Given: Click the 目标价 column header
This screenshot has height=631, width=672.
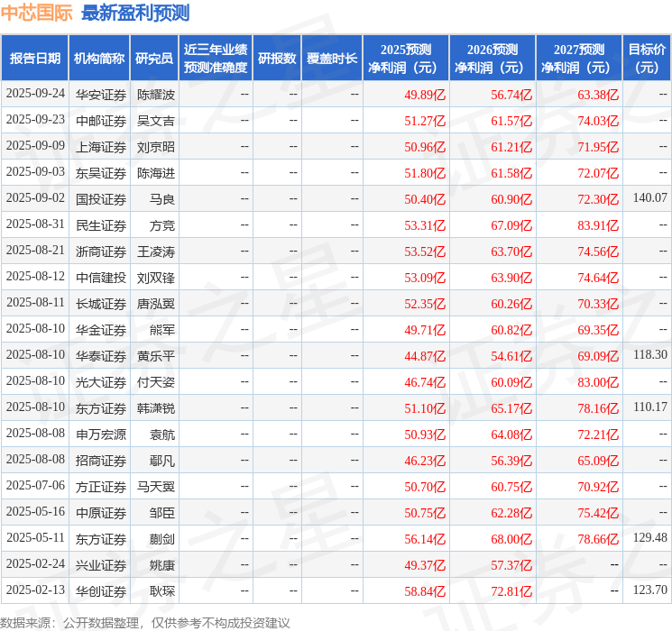Looking at the screenshot, I should pos(646,59).
